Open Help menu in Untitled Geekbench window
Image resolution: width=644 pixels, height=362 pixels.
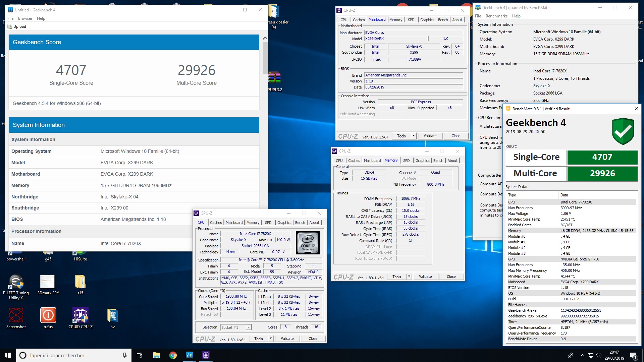pos(41,18)
